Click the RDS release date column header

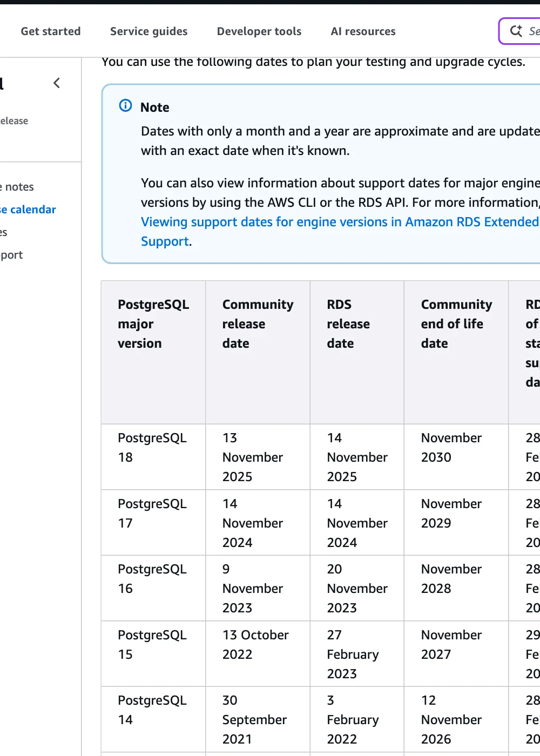[357, 352]
